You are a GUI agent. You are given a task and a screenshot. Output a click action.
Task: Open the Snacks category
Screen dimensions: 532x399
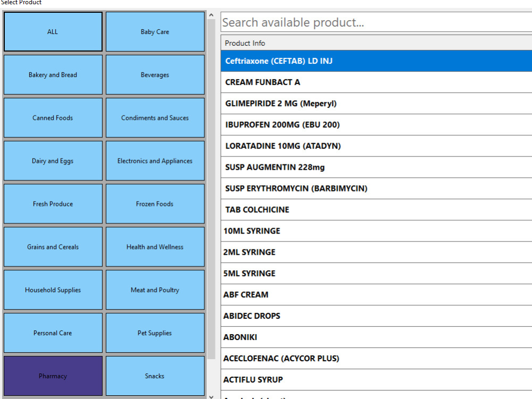point(155,376)
